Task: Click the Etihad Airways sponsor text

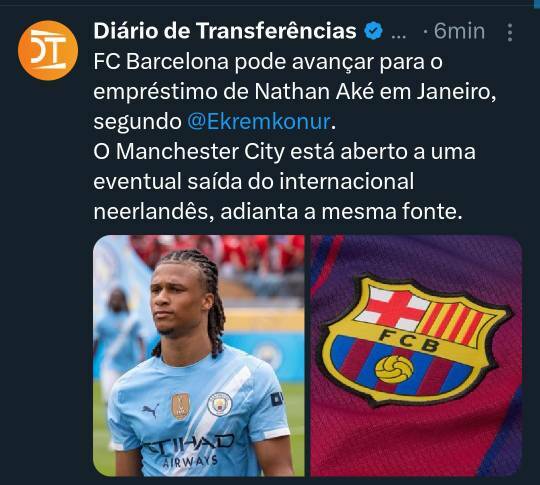Action: pos(190,452)
